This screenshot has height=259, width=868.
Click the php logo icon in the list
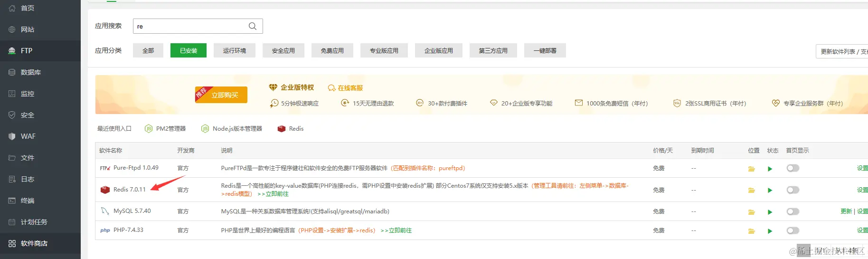click(105, 230)
